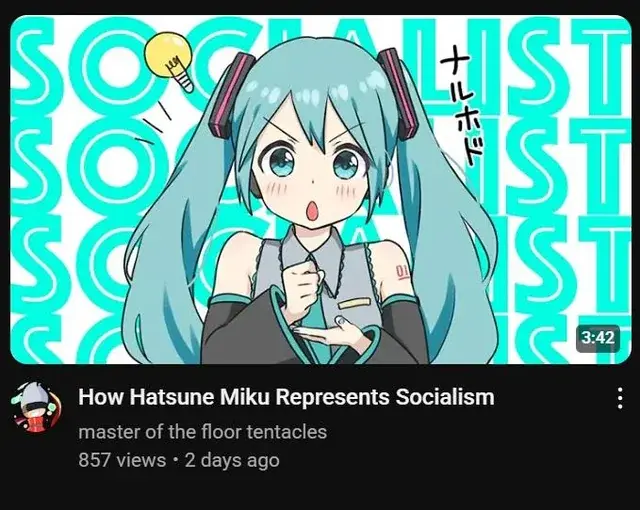
Task: Open video titled How Hatsune Miku Represents Socialism
Action: click(286, 397)
